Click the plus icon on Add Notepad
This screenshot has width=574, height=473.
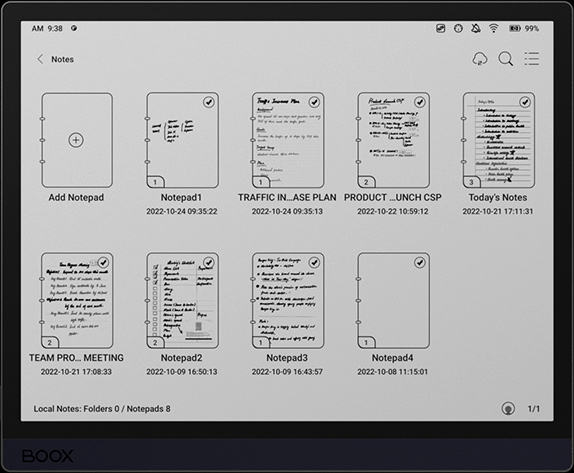[76, 140]
